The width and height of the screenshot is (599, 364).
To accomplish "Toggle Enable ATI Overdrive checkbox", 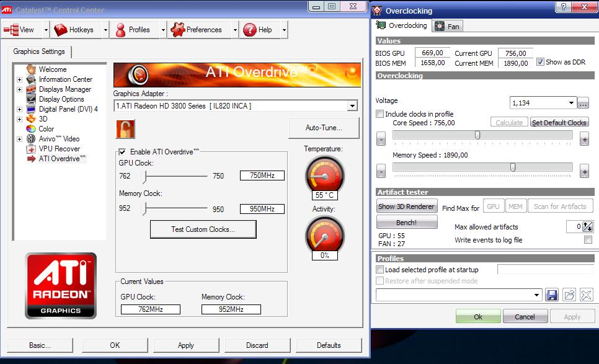I will 122,152.
